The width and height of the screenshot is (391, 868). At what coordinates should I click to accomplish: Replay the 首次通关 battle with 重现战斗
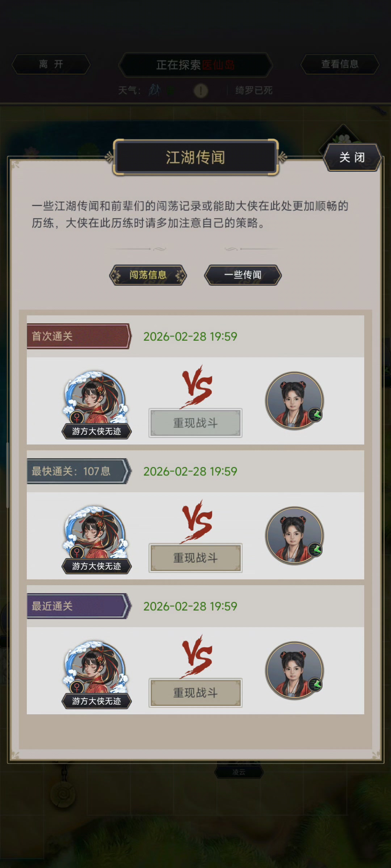point(195,423)
